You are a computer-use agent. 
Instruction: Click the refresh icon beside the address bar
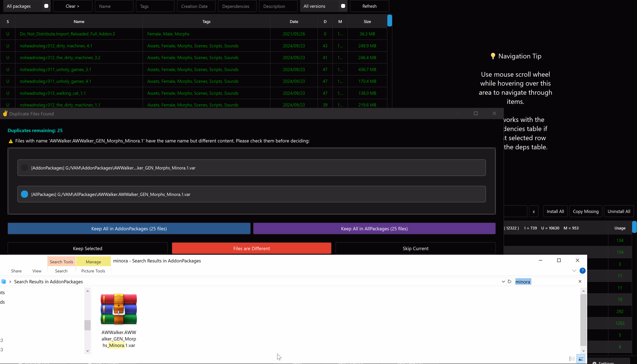509,282
